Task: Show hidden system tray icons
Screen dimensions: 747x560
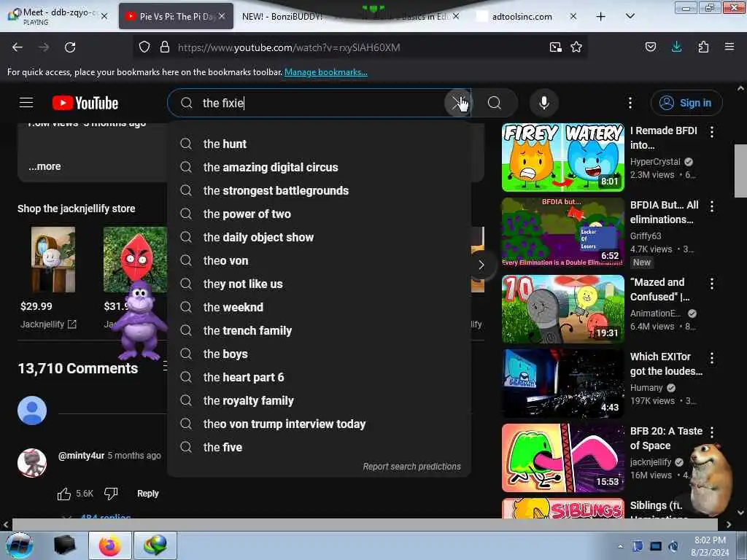Action: click(620, 546)
